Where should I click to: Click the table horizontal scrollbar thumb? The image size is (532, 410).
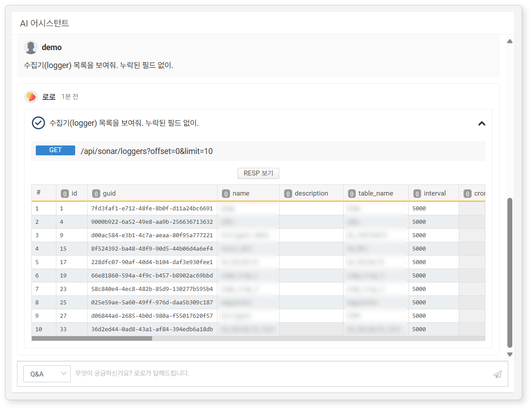point(92,338)
